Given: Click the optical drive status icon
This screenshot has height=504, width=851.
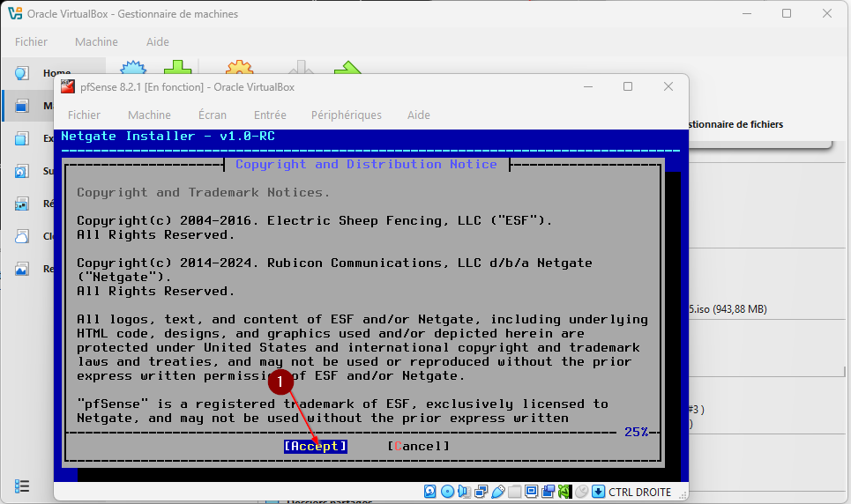Looking at the screenshot, I should (447, 492).
